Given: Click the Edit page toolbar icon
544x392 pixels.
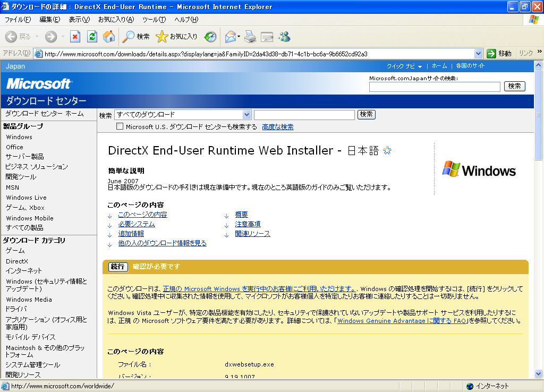Looking at the screenshot, I should point(267,37).
